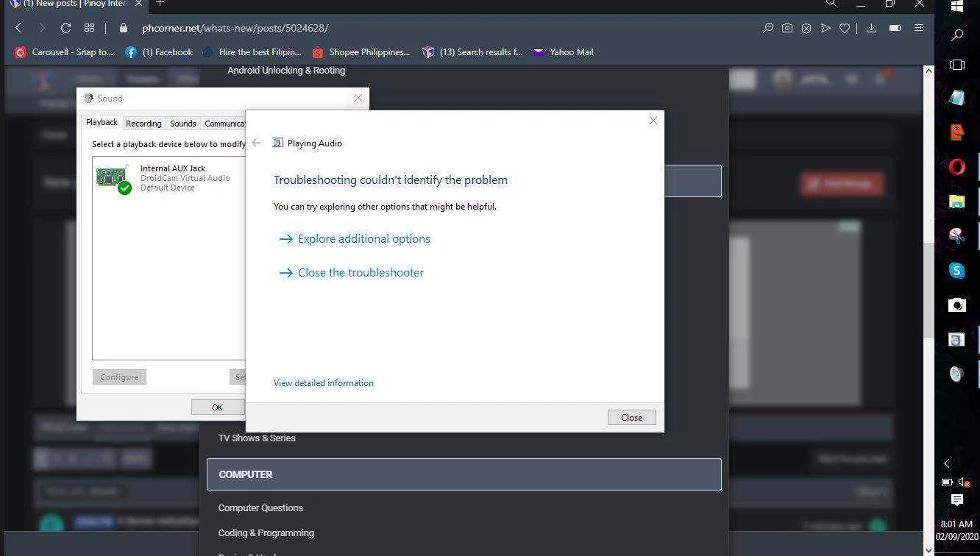Open the Carousell bookmark
This screenshot has height=556, width=980.
pyautogui.click(x=64, y=52)
